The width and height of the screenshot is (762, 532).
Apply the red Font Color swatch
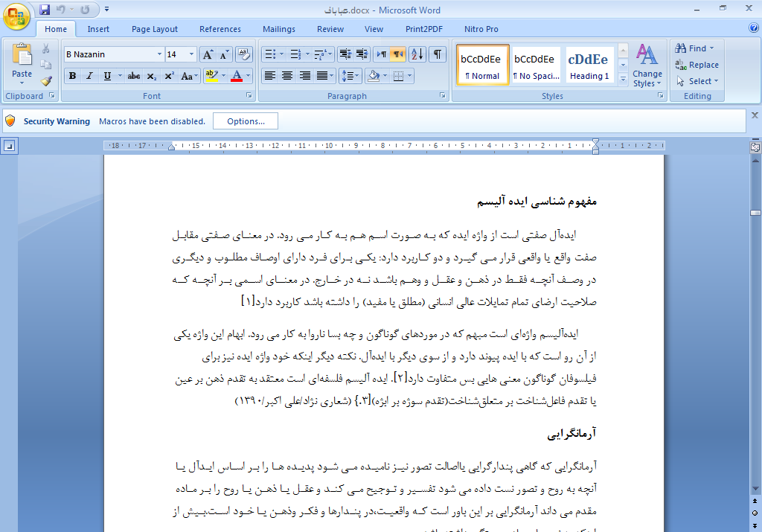coord(237,76)
